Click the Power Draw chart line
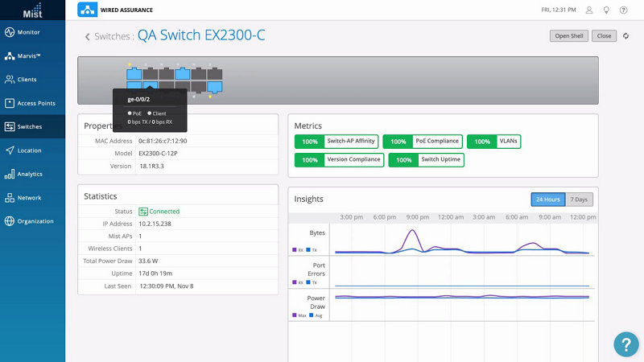 [462, 297]
